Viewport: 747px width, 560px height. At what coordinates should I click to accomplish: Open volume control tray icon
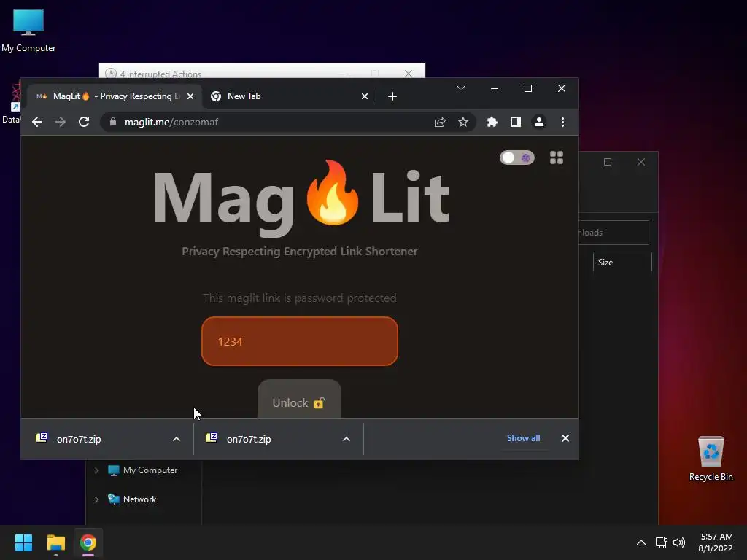pyautogui.click(x=679, y=542)
